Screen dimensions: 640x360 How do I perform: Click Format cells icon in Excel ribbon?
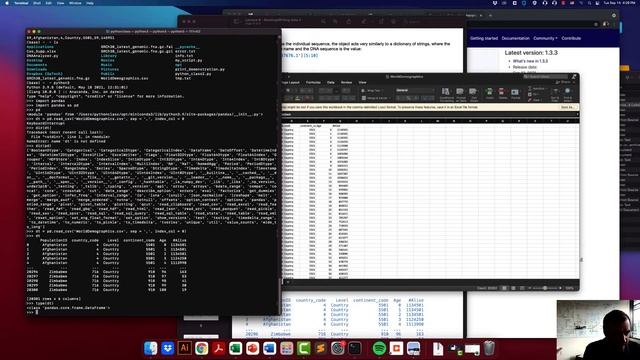515,94
